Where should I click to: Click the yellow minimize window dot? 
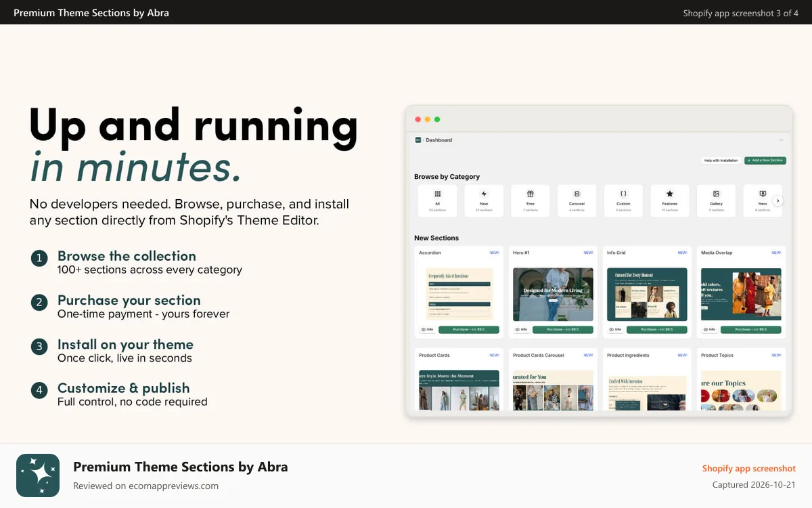point(428,119)
